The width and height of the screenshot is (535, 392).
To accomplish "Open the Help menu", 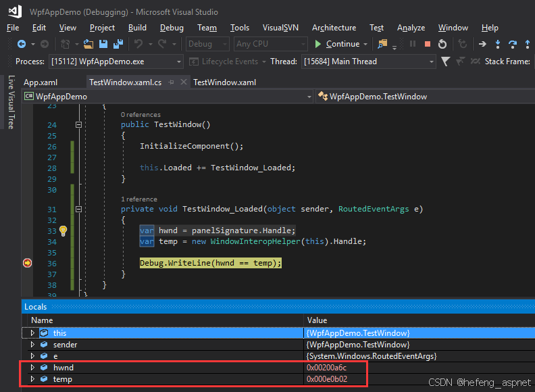I will [490, 28].
